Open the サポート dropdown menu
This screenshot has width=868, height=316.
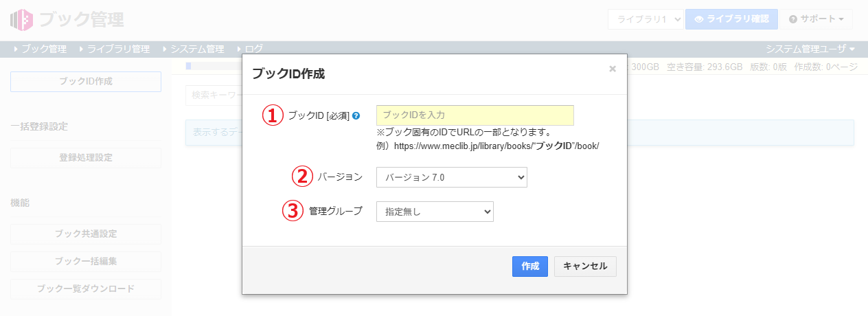[x=816, y=19]
